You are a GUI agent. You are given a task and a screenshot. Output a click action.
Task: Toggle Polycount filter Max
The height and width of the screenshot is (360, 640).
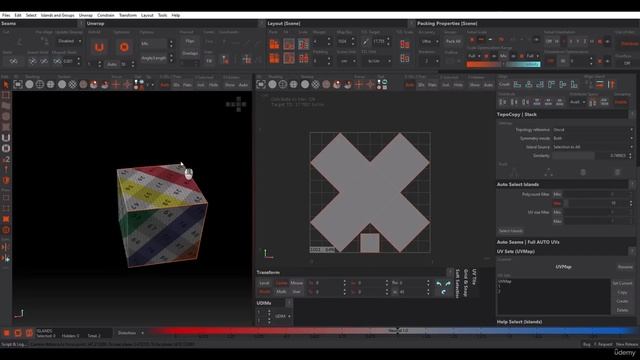point(557,203)
